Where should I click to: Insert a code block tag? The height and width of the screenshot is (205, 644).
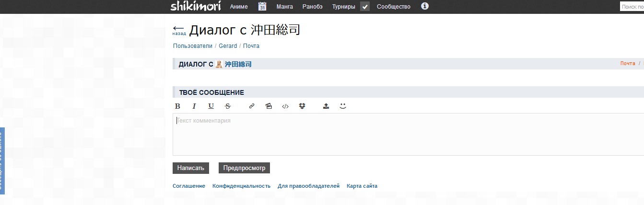[285, 106]
